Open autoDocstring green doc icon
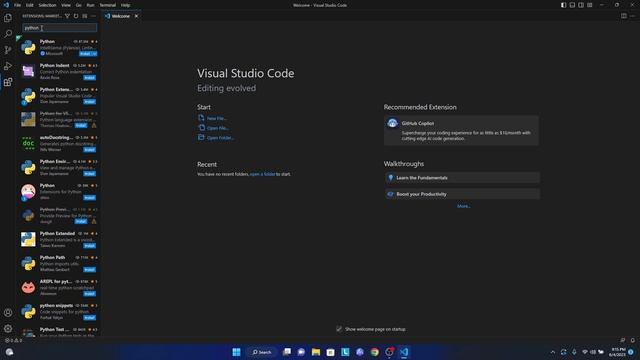 pos(28,143)
